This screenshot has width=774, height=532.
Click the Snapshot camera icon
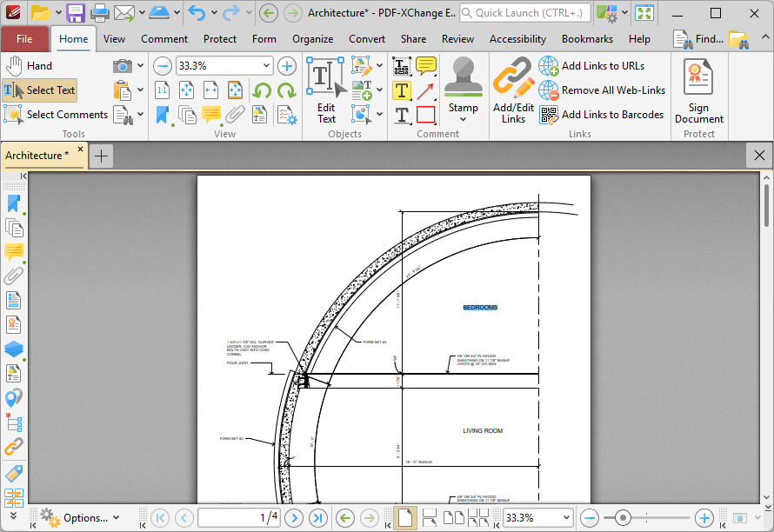point(122,66)
